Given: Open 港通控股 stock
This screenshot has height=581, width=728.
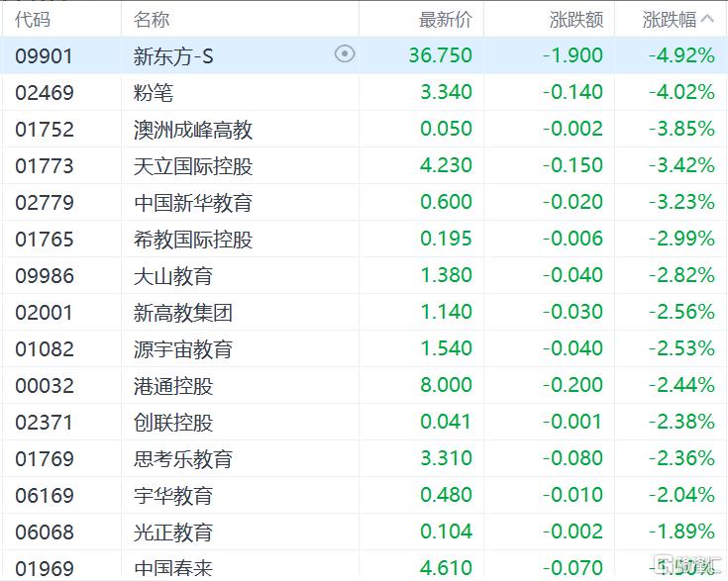Looking at the screenshot, I should (173, 386).
